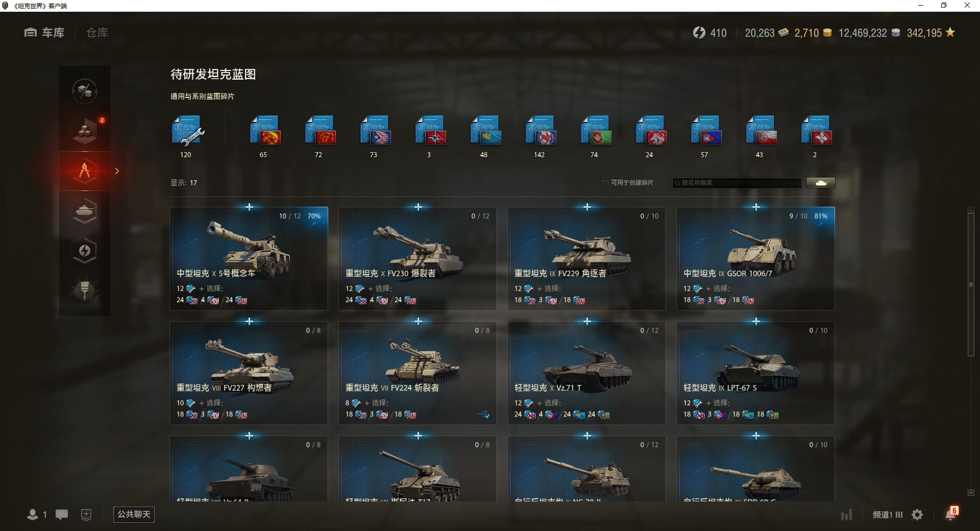The height and width of the screenshot is (531, 980).
Task: Switch to the 车库 tab
Action: (44, 33)
